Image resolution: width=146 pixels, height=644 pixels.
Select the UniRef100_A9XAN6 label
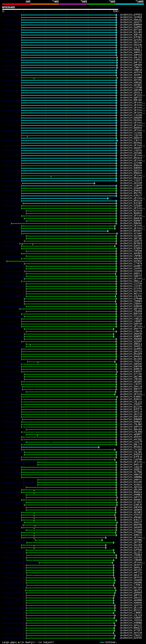pos(131,540)
